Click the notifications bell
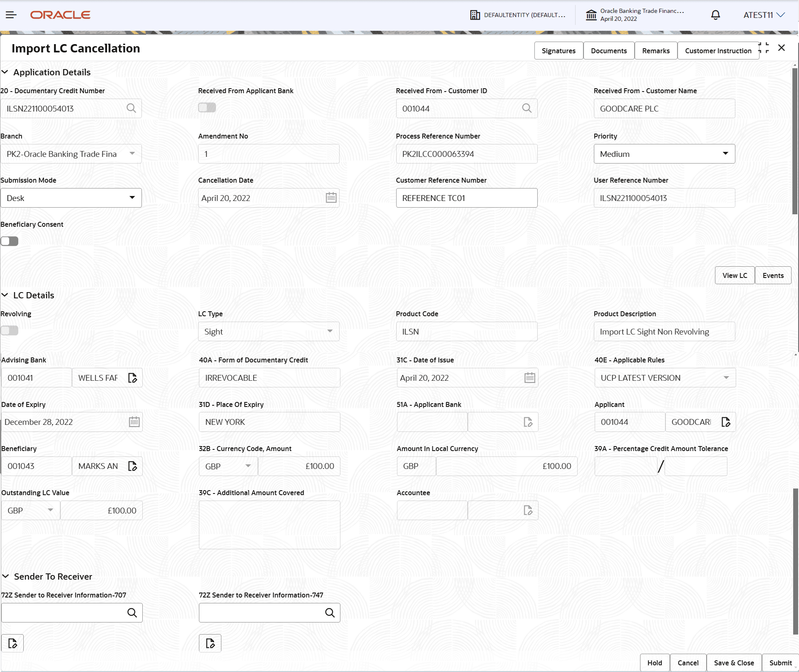 point(715,15)
